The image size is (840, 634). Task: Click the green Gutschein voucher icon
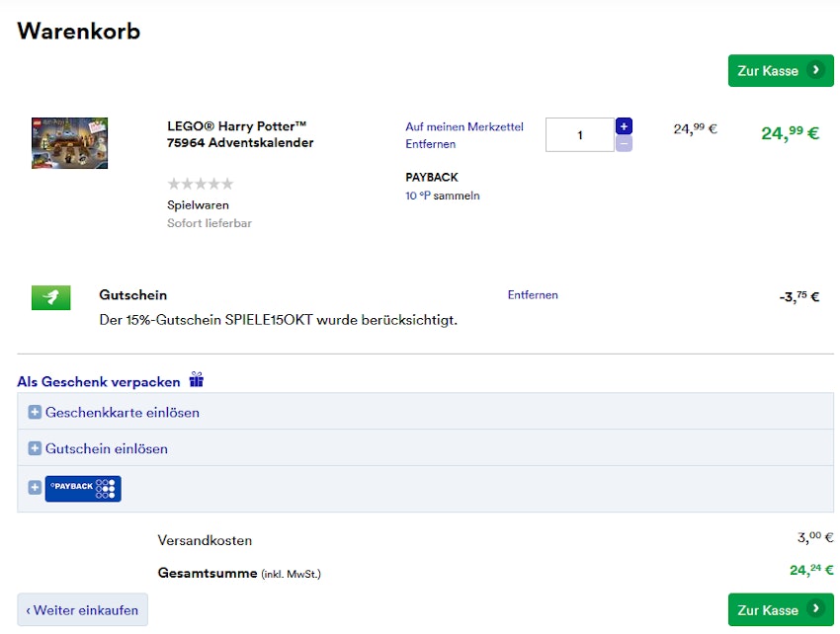tap(51, 297)
